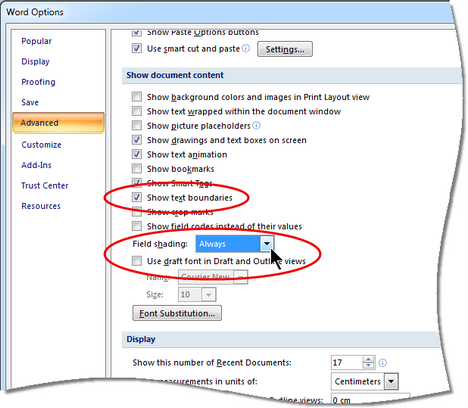Enable Show text wrapped within document window
This screenshot has width=468, height=408.
pyautogui.click(x=137, y=111)
